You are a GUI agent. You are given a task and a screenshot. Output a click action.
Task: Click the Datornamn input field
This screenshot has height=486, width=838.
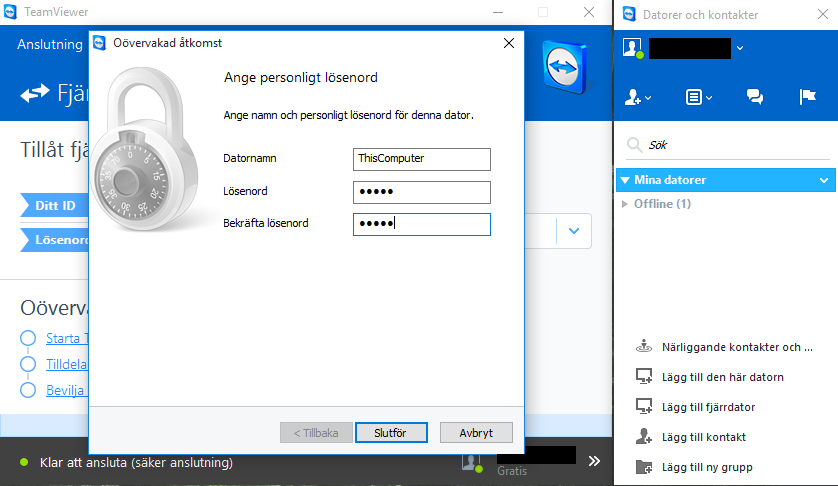pos(422,159)
